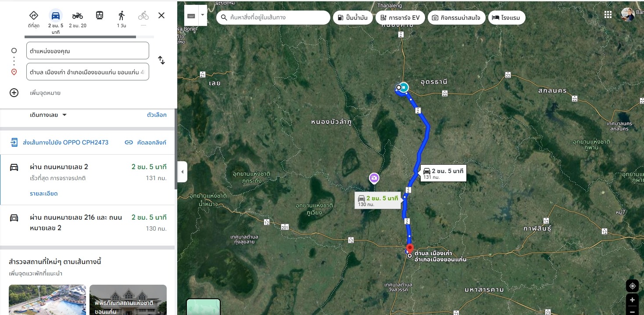Swap origin and destination arrows
644x315 pixels.
tap(161, 61)
